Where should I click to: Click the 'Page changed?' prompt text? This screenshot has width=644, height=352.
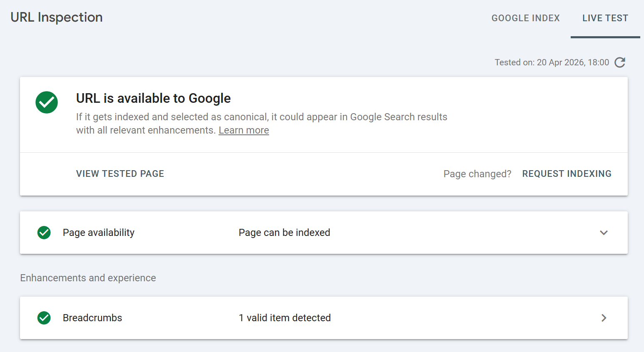[x=477, y=174]
